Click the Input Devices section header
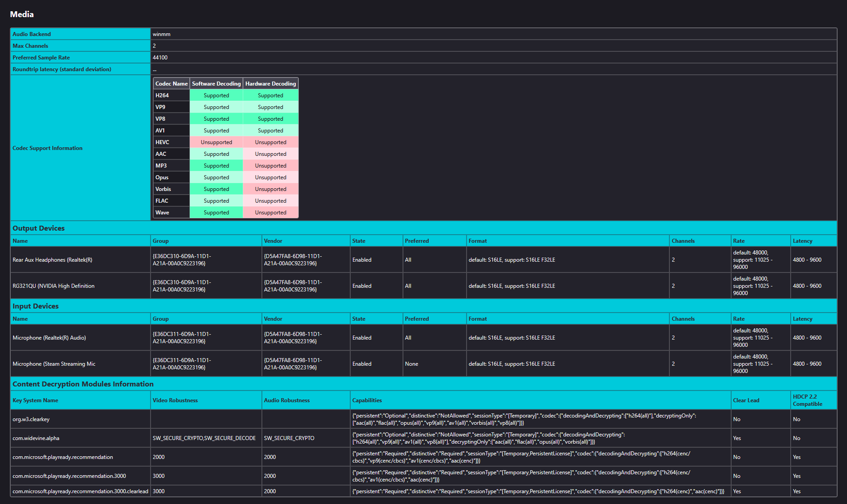The height and width of the screenshot is (504, 847). click(36, 306)
